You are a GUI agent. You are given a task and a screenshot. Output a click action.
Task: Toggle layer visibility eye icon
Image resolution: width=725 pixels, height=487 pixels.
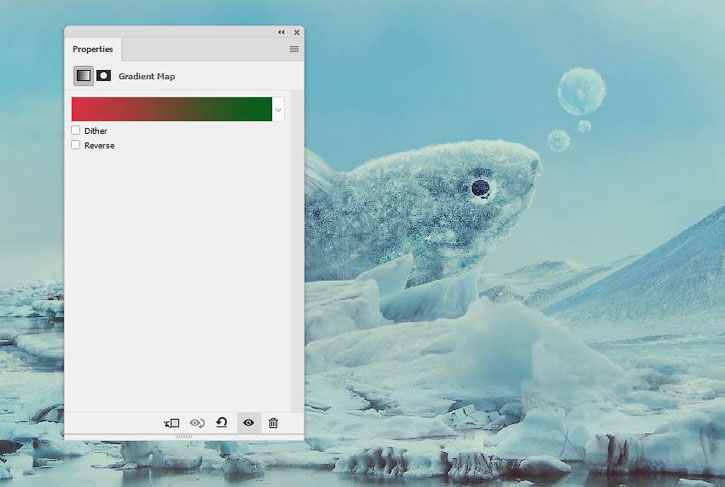coord(248,422)
